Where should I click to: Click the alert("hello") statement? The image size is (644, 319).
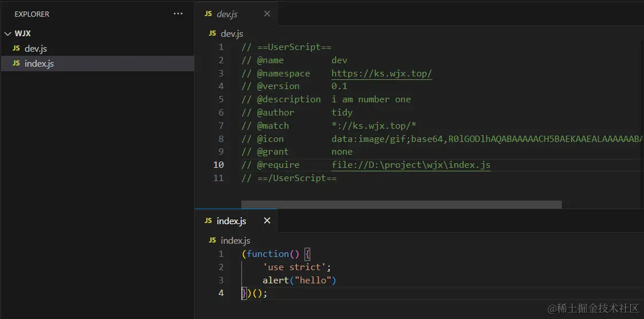(299, 280)
